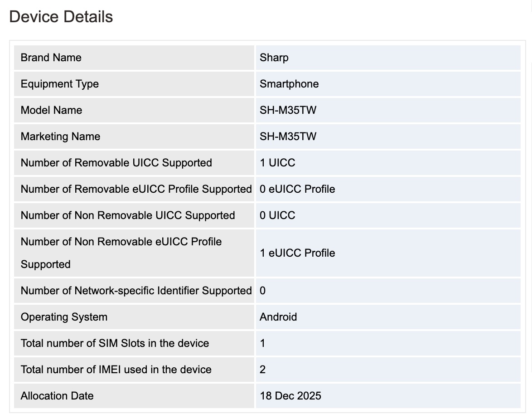Click the Brand Name label cell
The width and height of the screenshot is (532, 419).
[51, 58]
